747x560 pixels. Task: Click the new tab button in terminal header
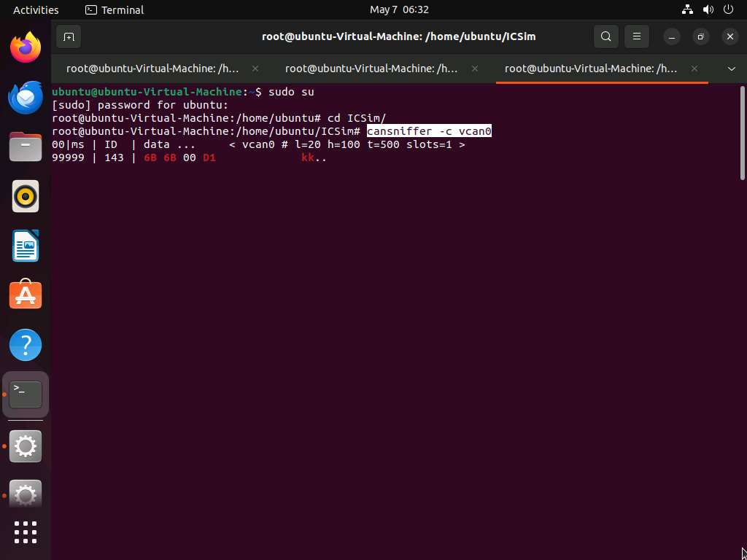pyautogui.click(x=68, y=36)
